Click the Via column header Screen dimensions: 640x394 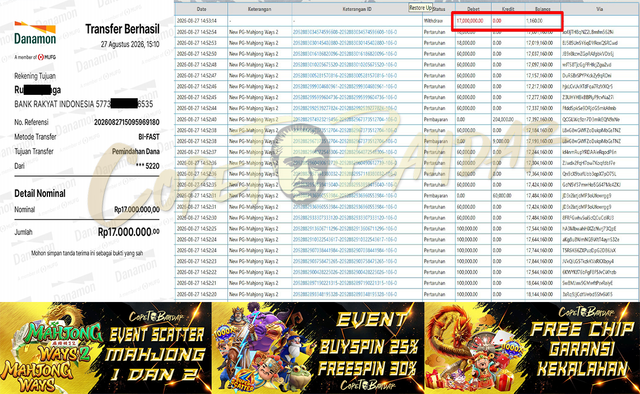click(x=599, y=9)
